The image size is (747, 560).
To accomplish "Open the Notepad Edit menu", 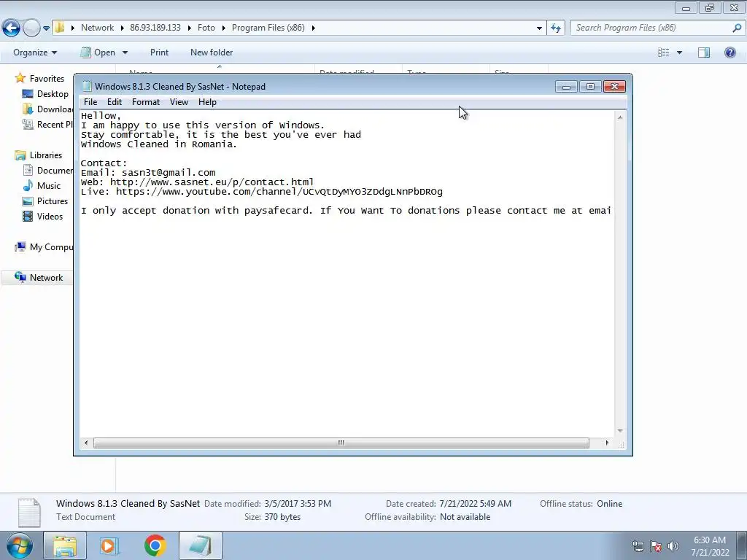I will click(115, 102).
